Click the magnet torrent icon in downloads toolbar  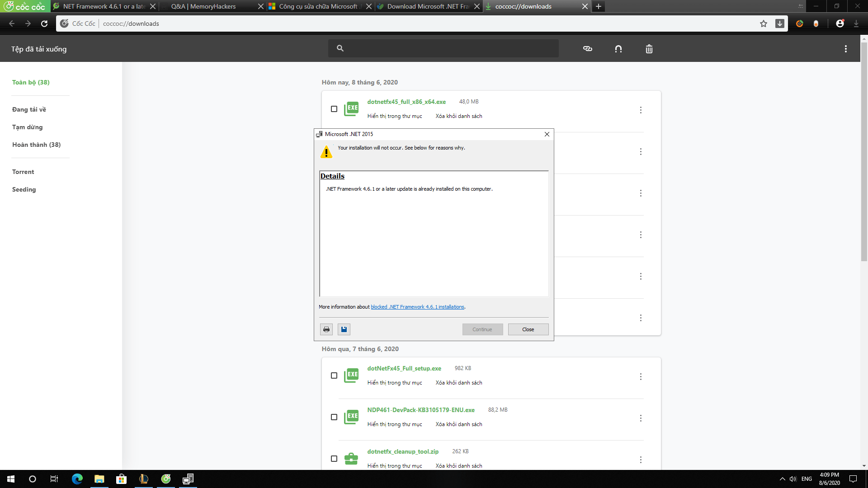tap(618, 49)
